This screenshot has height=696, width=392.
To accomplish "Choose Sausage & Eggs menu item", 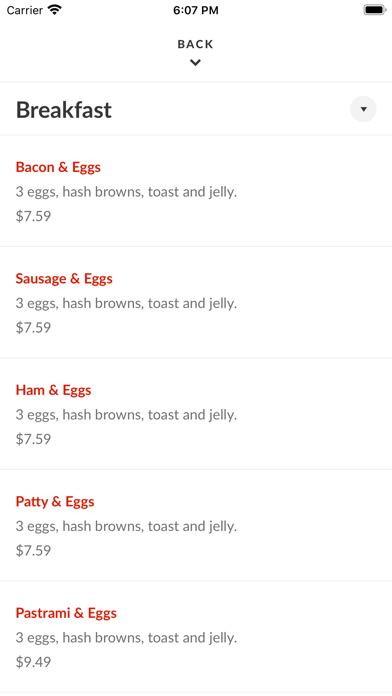I will click(x=196, y=302).
